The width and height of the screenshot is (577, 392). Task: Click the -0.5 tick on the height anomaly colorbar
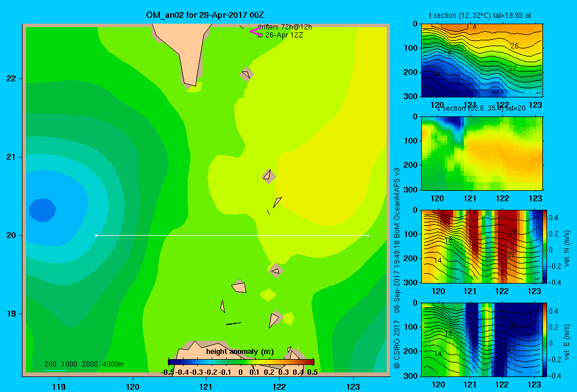(x=167, y=372)
